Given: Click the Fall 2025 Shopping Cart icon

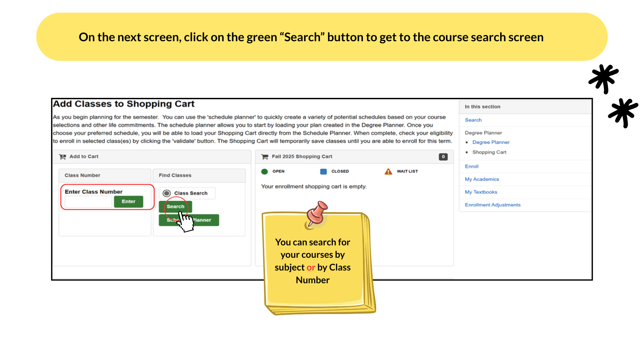Looking at the screenshot, I should point(265,157).
